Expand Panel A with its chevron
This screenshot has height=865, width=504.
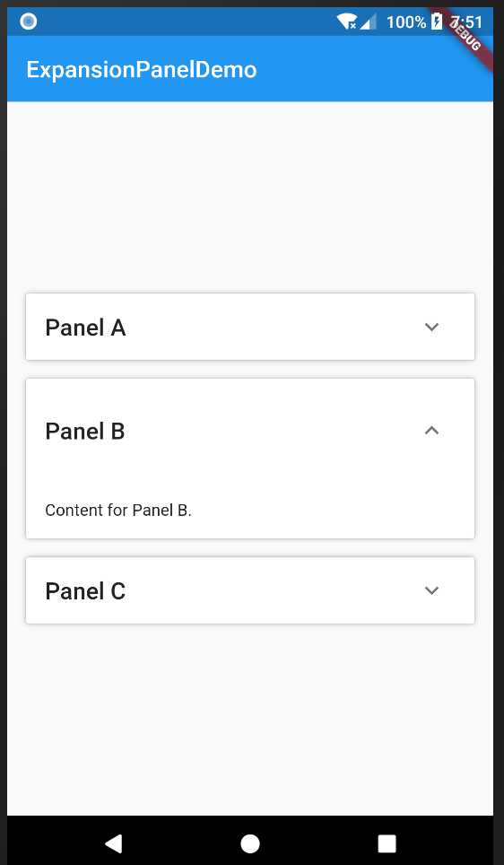431,328
